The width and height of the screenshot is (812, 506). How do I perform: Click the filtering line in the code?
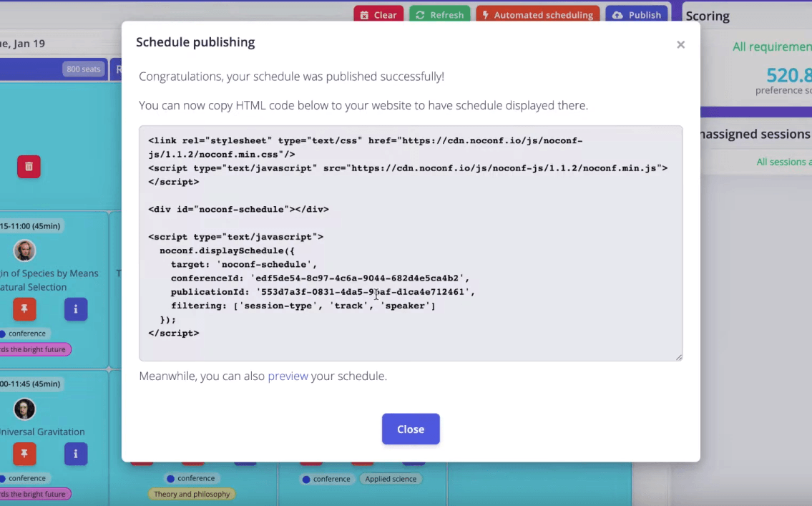pyautogui.click(x=303, y=306)
